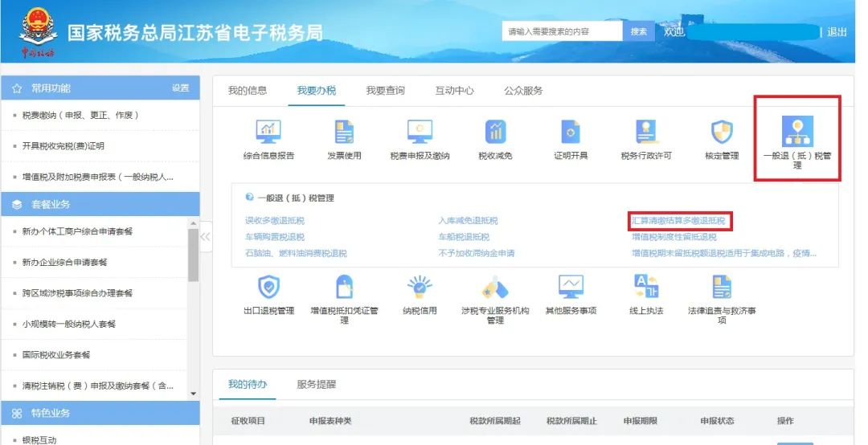Click the grid icon beside 特色业务
The width and height of the screenshot is (868, 445).
[x=17, y=413]
